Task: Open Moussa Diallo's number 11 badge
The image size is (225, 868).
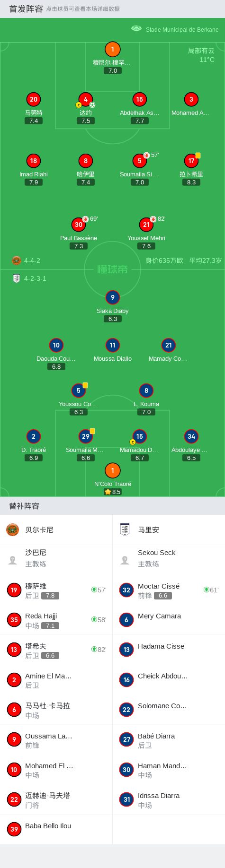Action: [113, 345]
